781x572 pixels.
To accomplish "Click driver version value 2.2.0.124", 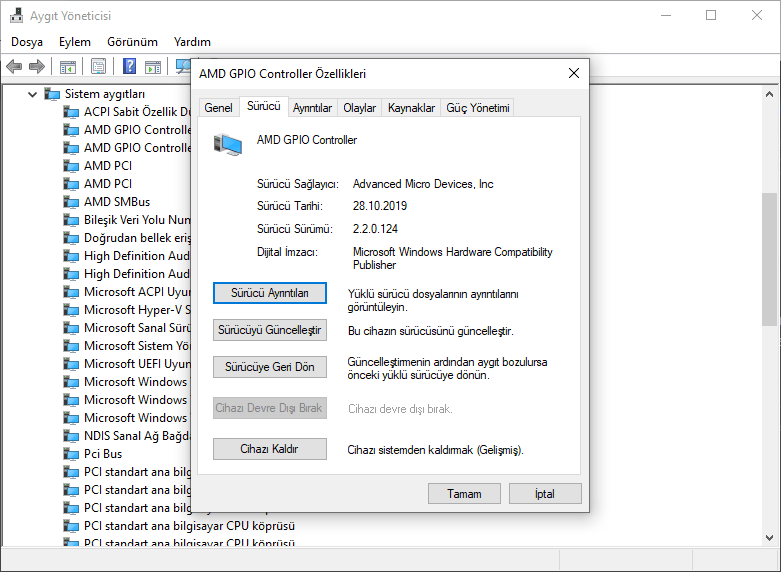I will tap(376, 229).
